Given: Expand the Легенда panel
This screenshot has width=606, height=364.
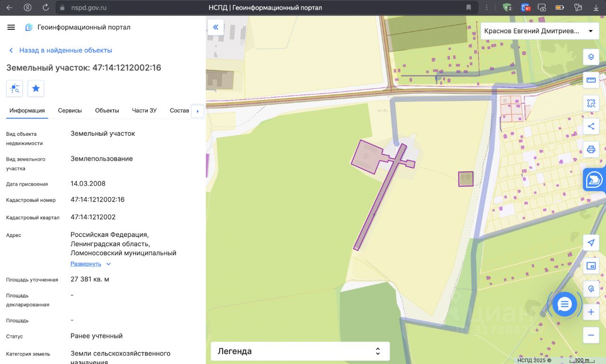Looking at the screenshot, I should click(x=300, y=351).
